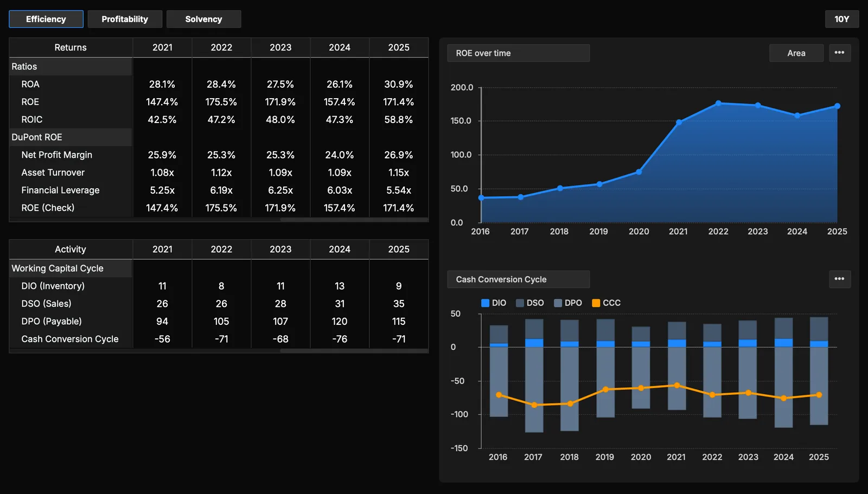Click the DPO (Payable) row label

click(52, 321)
